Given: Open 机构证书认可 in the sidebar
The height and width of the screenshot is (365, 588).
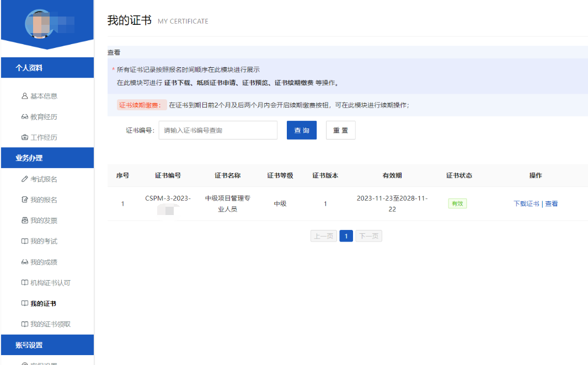Looking at the screenshot, I should [50, 283].
